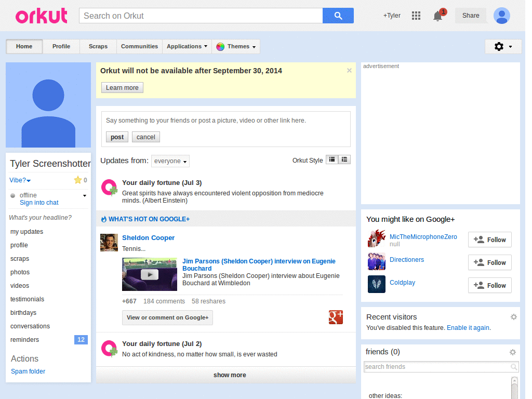Click show more updates
The image size is (532, 399).
click(226, 375)
